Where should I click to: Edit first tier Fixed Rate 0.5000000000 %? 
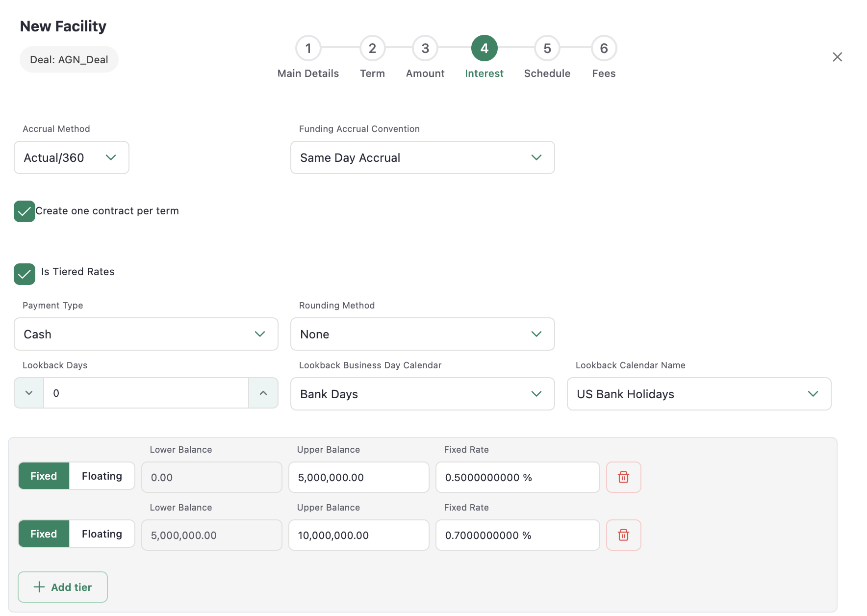click(x=518, y=477)
